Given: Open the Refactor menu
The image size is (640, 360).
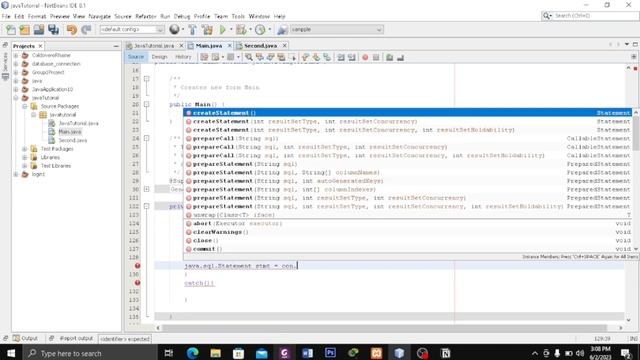Looking at the screenshot, I should coord(146,16).
